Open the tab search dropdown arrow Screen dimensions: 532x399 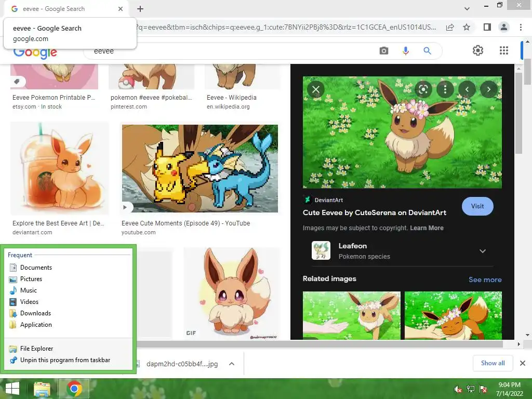(467, 9)
